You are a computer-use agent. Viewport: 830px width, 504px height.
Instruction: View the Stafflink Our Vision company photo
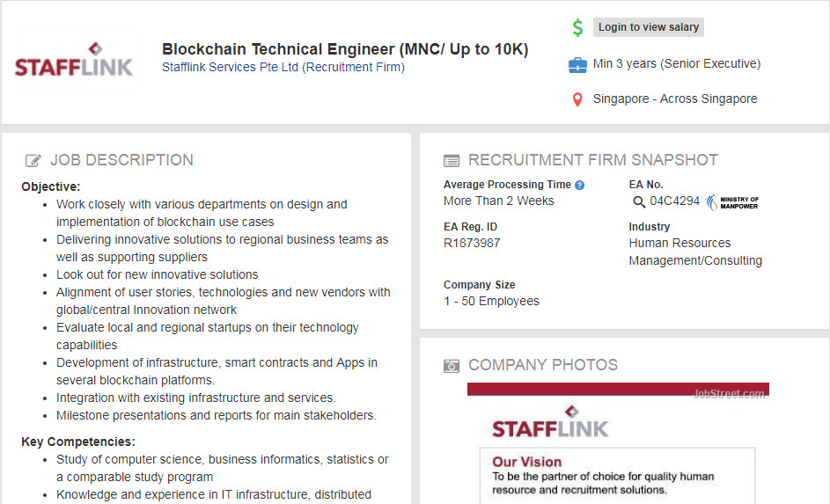618,442
